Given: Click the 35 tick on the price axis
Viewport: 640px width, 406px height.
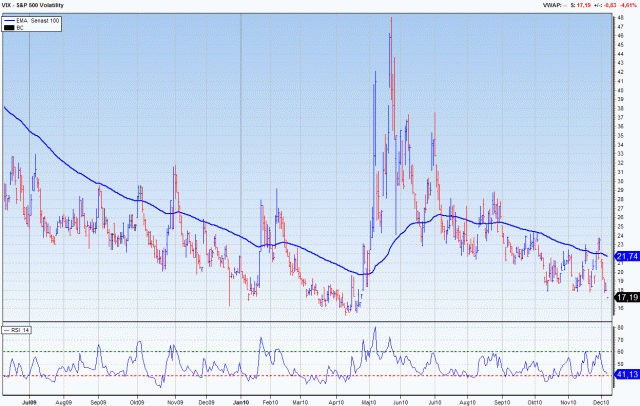Looking at the screenshot, I should coord(620,135).
